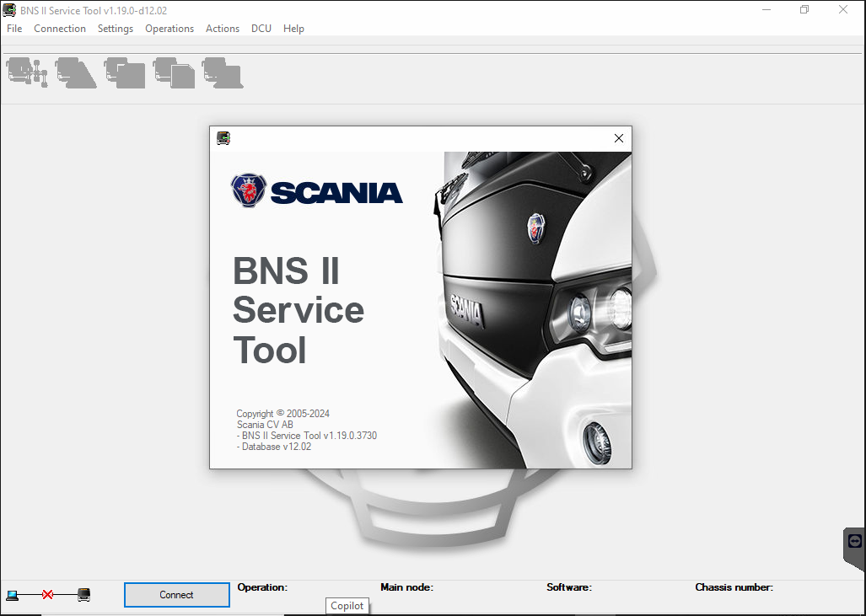The width and height of the screenshot is (866, 616).
Task: Click the red X disconnected status icon
Action: click(47, 595)
